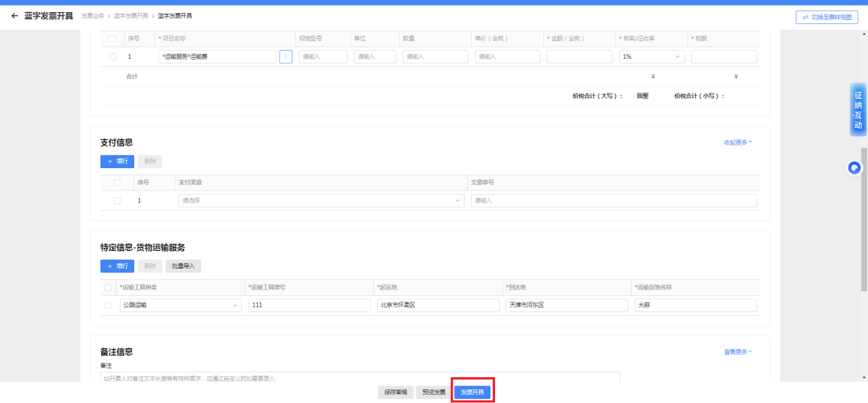This screenshot has width=868, height=403.
Task: Tick the checkbox for payment row 1
Action: coord(117,200)
